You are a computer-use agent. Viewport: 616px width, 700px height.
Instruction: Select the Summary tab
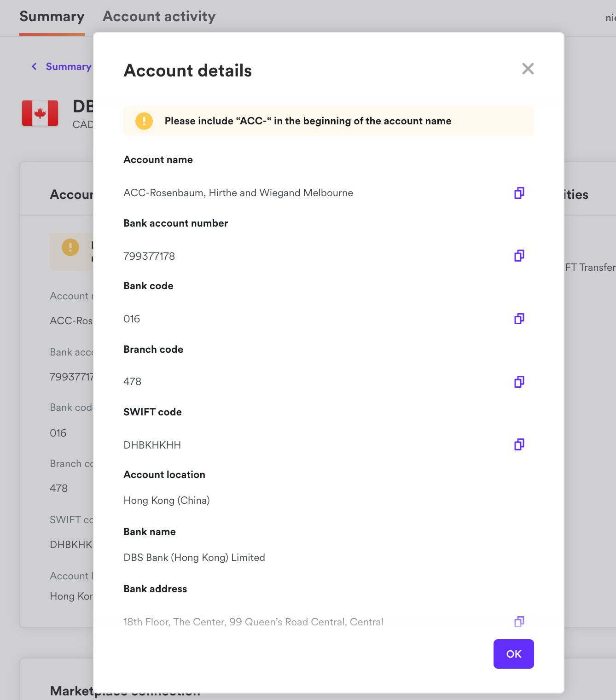point(52,17)
